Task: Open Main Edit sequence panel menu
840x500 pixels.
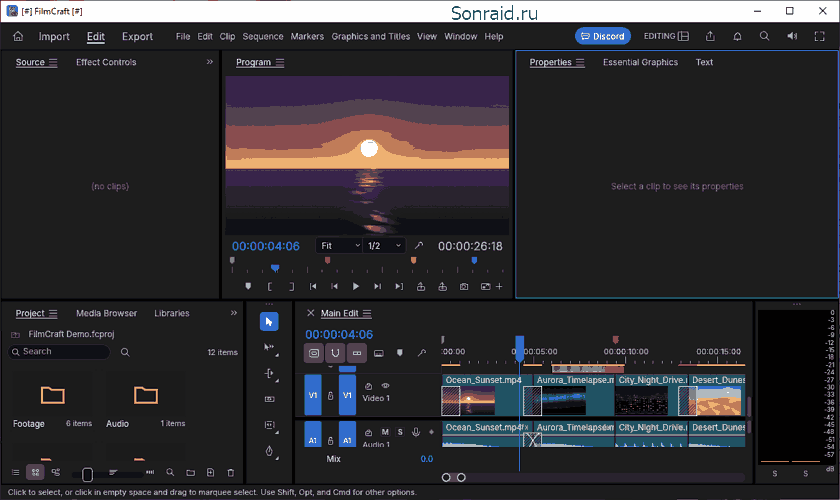Action: point(367,313)
